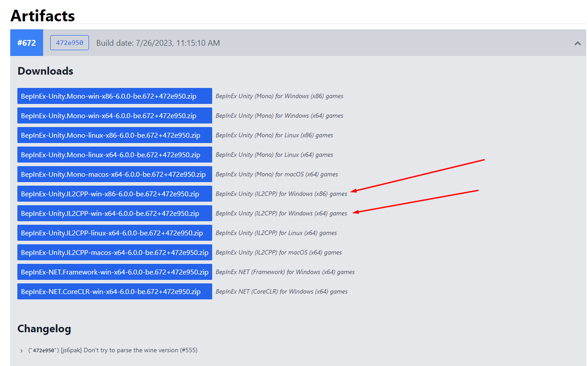588x366 pixels.
Task: Click description 'BepInEx Unity (Mono) for Linux (x86) games'
Action: 274,135
